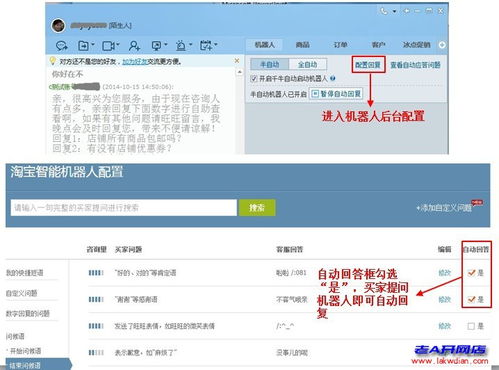Click the alert bell icon
499x370 pixels.
point(181,45)
